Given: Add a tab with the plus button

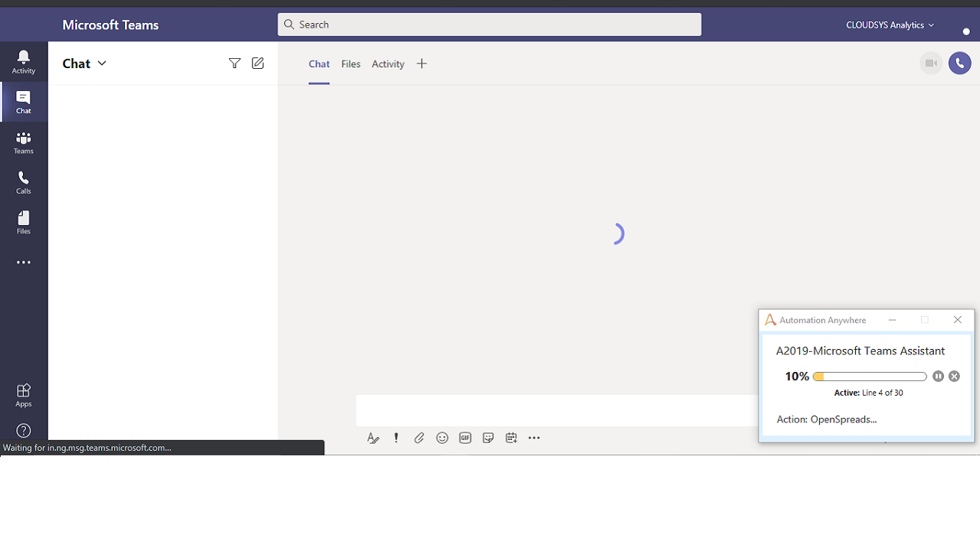Looking at the screenshot, I should click(422, 64).
